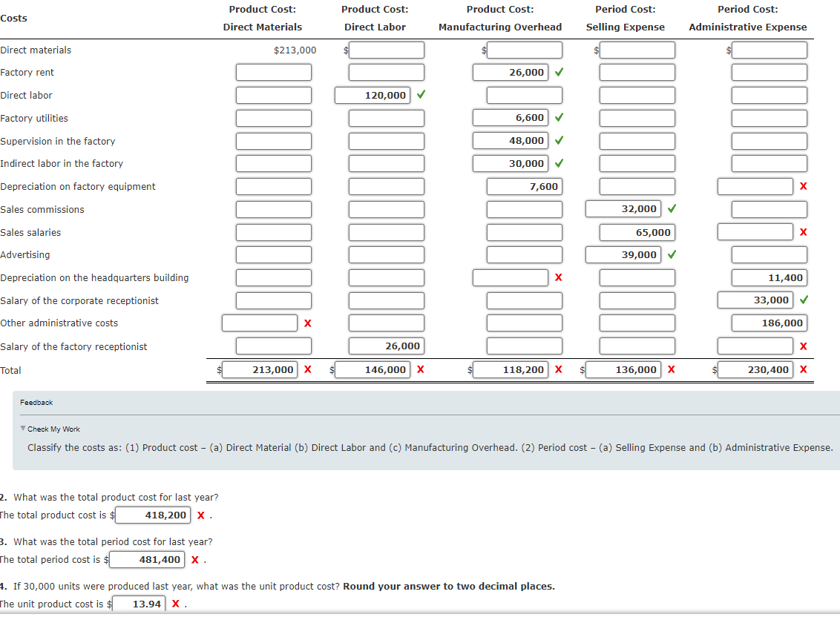Select the Direct Materials total field 213,000
840x620 pixels.
[260, 369]
